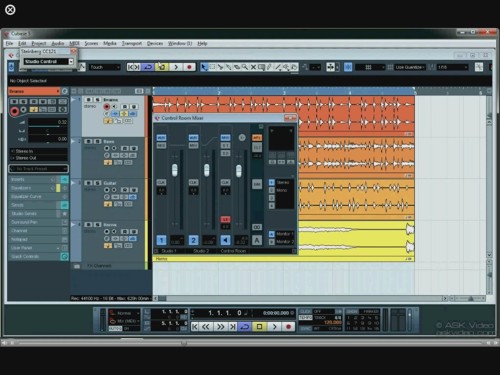Open the Devices menu
The image size is (500, 375).
155,43
